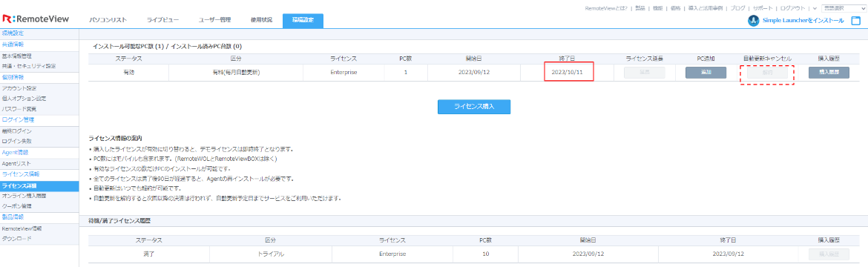Click the トライアル cell in the history table
Viewport: 868px width, 267px height.
[270, 254]
